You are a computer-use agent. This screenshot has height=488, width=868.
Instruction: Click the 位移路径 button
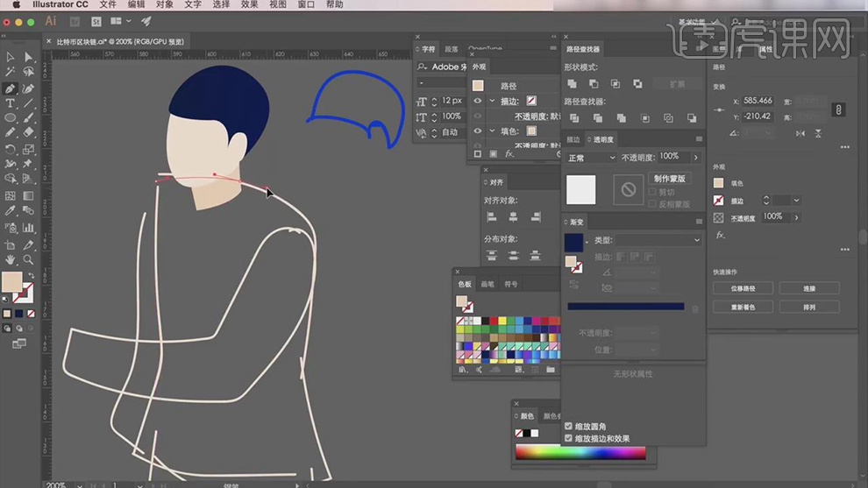tap(743, 288)
